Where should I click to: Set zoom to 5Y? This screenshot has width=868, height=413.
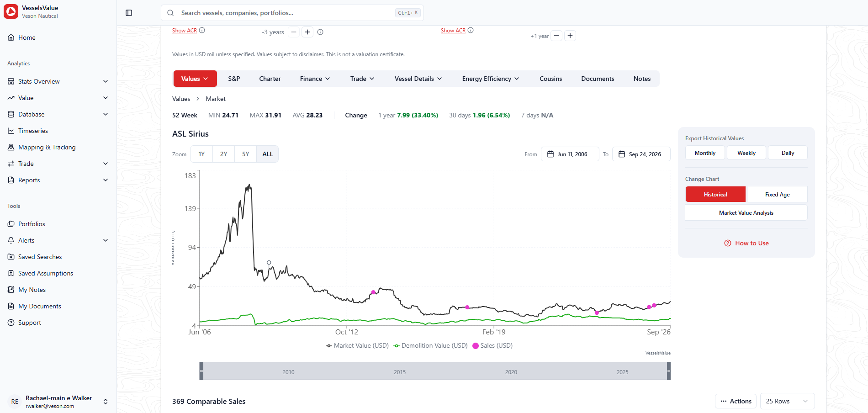(246, 154)
